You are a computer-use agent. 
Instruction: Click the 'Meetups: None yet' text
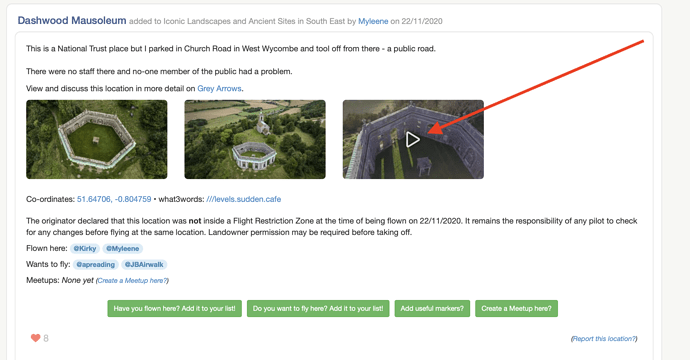(60, 280)
